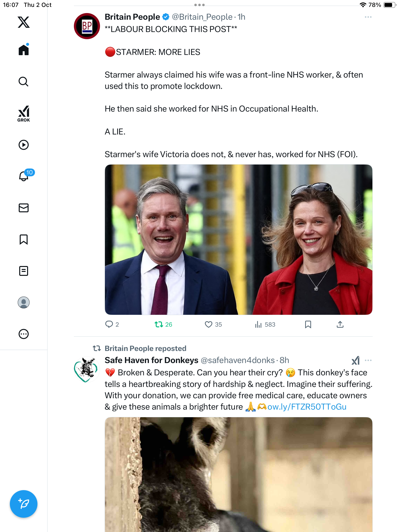399x532 pixels.
Task: Expand options menu on Britain People post
Action: tap(368, 17)
